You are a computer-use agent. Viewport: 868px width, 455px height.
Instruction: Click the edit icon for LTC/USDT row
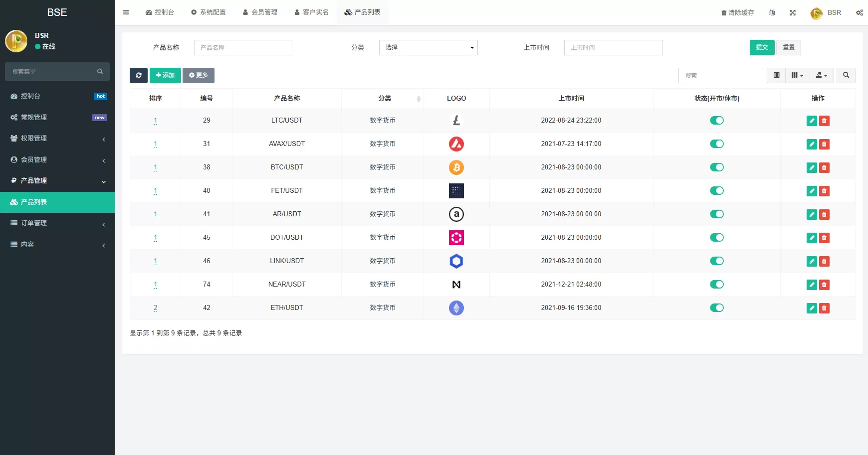[812, 121]
